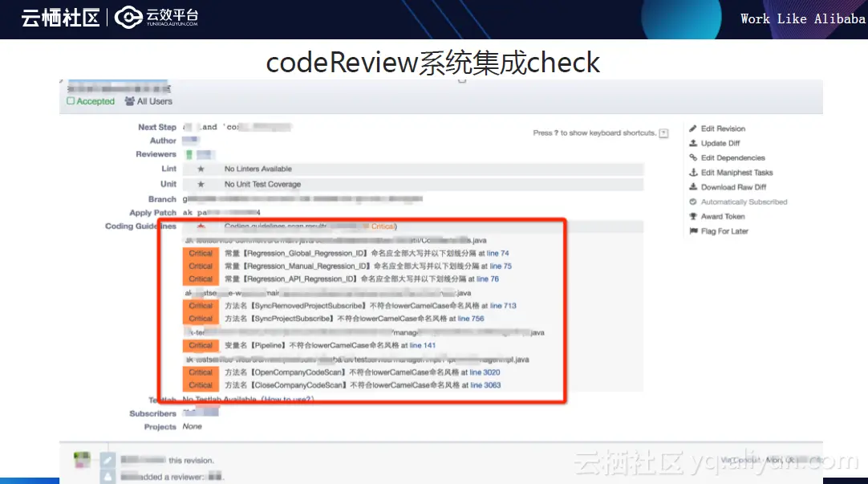Toggle the Accepted status checkbox
The width and height of the screenshot is (868, 484).
point(71,101)
